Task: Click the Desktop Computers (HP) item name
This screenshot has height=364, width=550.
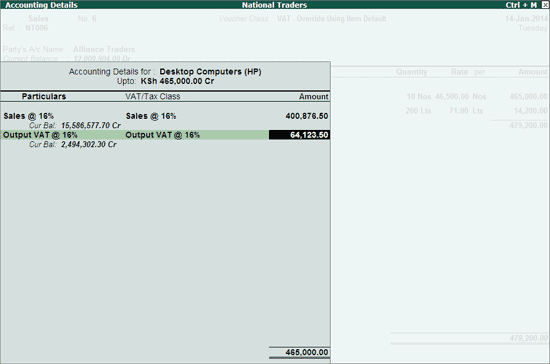Action: coord(210,72)
